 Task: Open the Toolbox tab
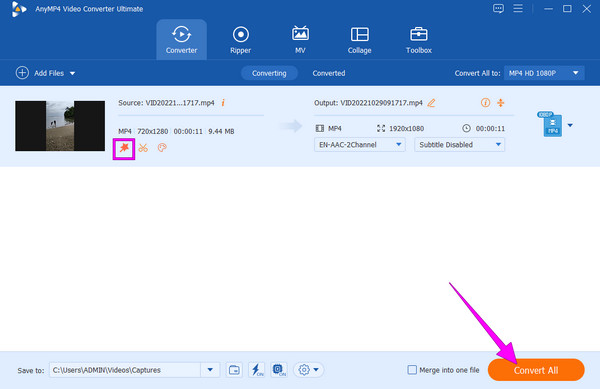(419, 40)
